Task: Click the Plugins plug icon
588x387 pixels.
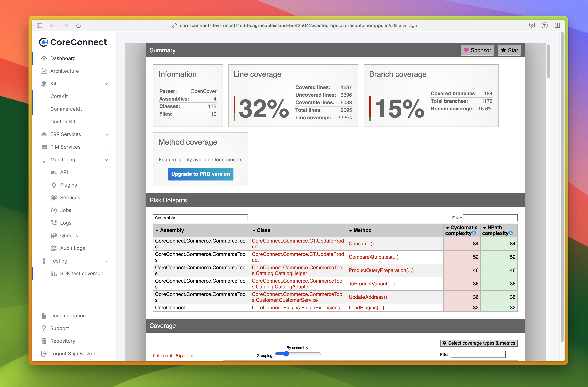Action: pyautogui.click(x=54, y=185)
